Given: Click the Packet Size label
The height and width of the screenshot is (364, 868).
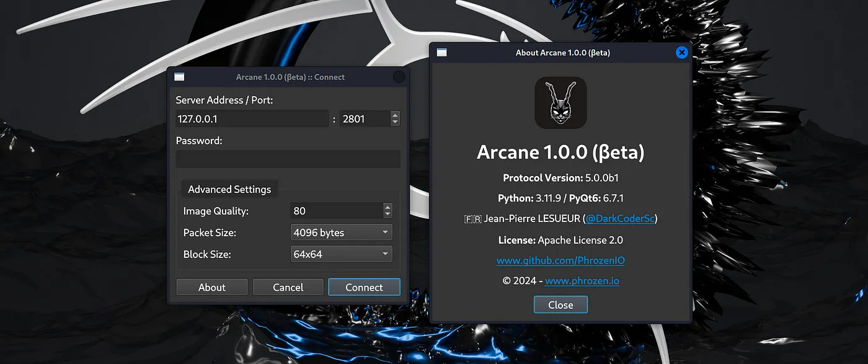Looking at the screenshot, I should pos(210,233).
